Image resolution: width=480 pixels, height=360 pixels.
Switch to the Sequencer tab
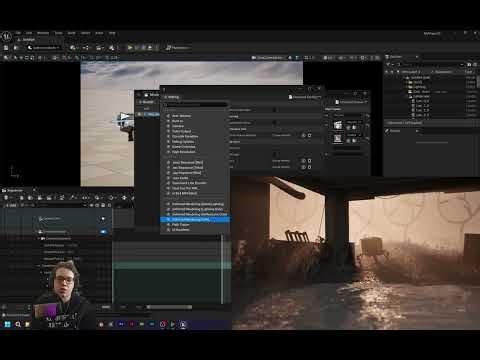tap(15, 190)
